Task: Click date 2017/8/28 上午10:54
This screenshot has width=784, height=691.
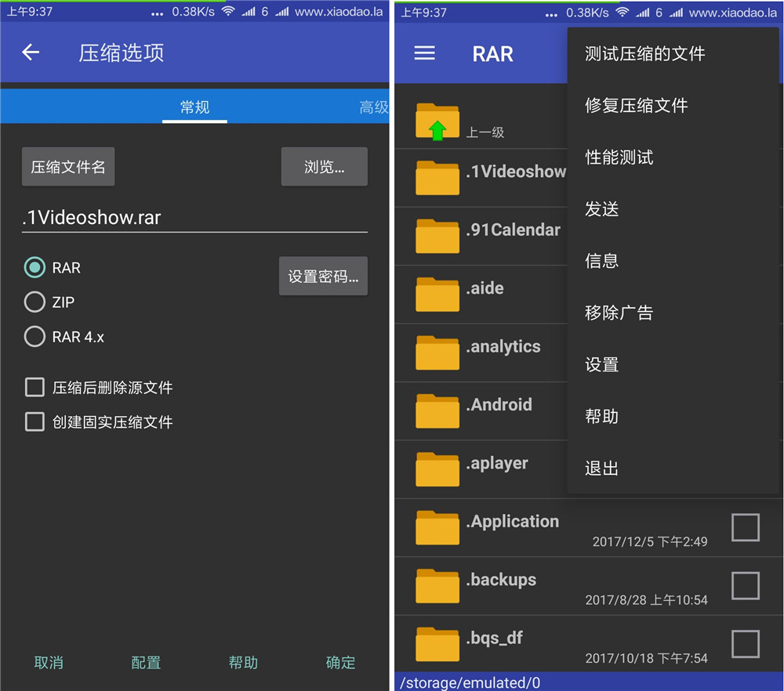Action: point(647,600)
